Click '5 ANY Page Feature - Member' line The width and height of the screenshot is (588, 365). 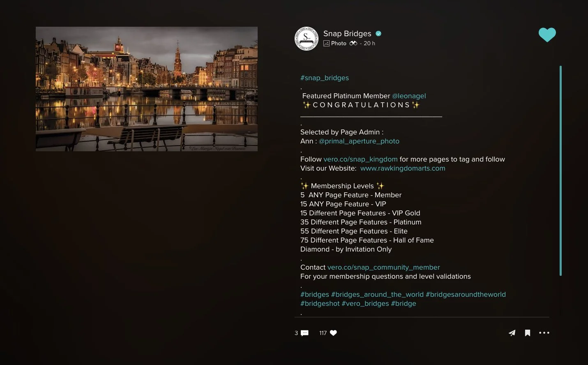pyautogui.click(x=351, y=195)
